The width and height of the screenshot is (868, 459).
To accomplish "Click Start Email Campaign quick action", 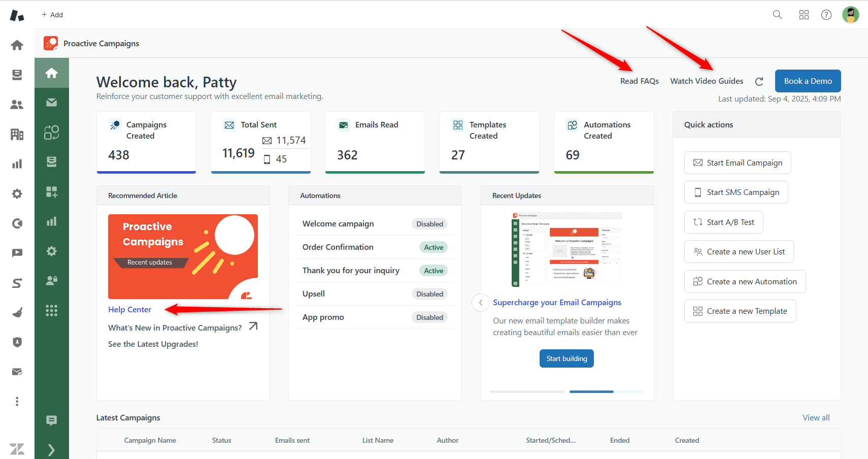I will point(738,163).
